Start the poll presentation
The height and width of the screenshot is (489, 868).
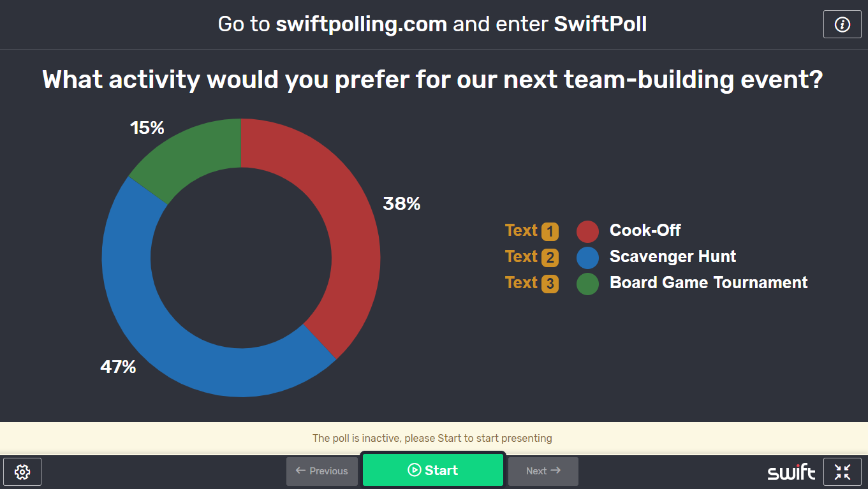(x=433, y=470)
